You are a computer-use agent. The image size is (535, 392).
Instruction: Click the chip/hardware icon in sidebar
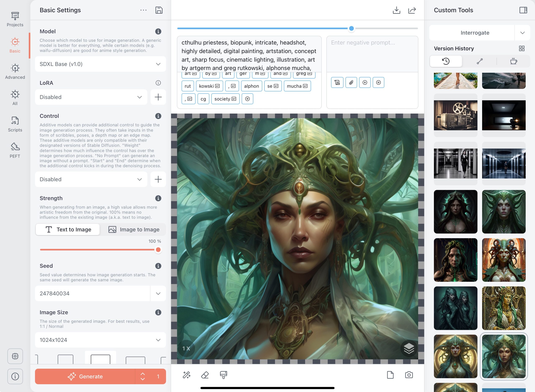click(15, 356)
